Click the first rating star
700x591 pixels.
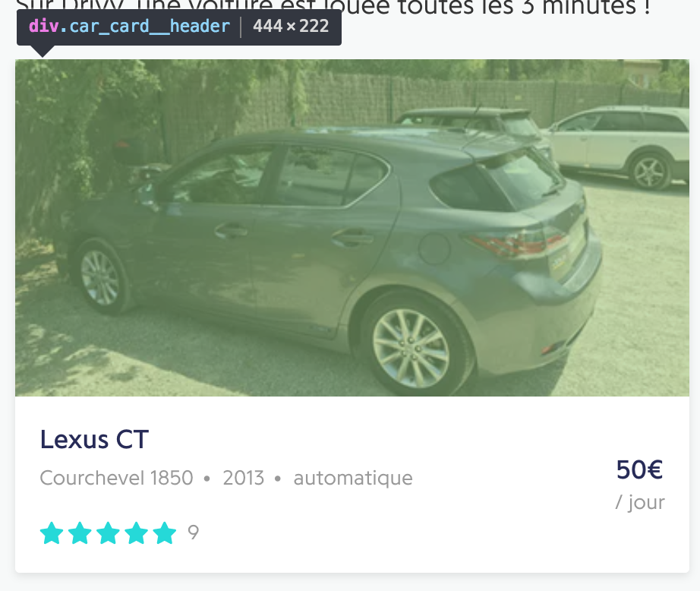pyautogui.click(x=52, y=533)
